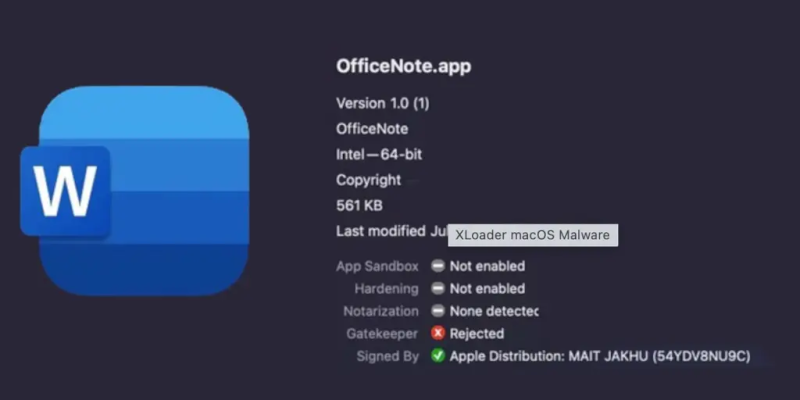Click the App Sandbox label
The width and height of the screenshot is (800, 400).
pos(378,266)
